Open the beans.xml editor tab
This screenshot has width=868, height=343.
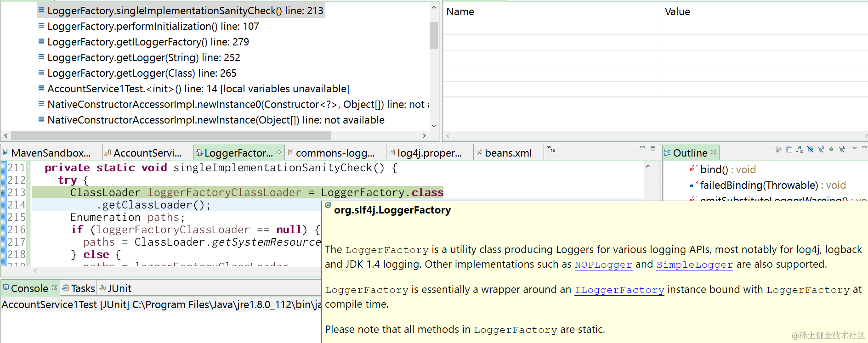(x=508, y=153)
